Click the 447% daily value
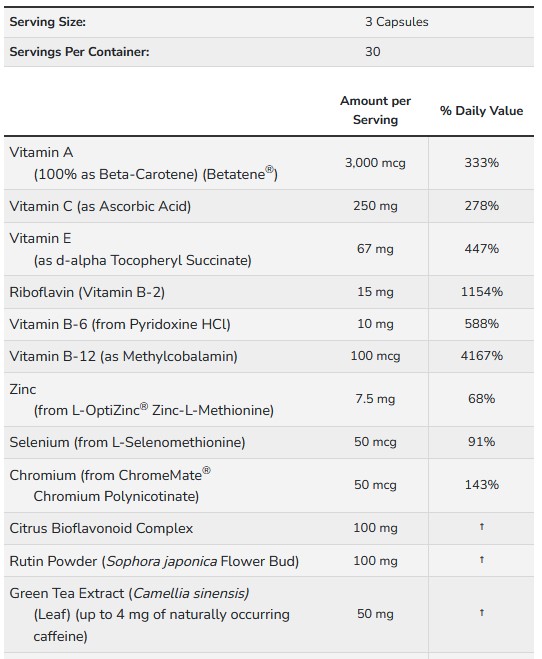This screenshot has height=659, width=542. (481, 248)
